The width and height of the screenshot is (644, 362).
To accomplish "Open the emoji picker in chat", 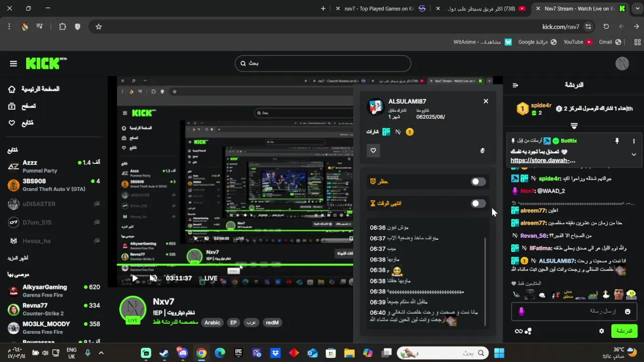I will 627,312.
